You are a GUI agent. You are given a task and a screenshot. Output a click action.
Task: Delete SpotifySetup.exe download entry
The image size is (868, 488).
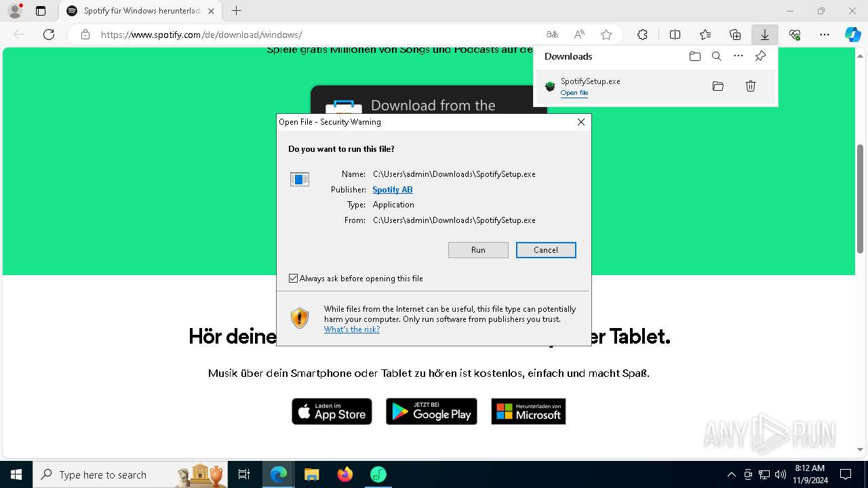[x=751, y=86]
